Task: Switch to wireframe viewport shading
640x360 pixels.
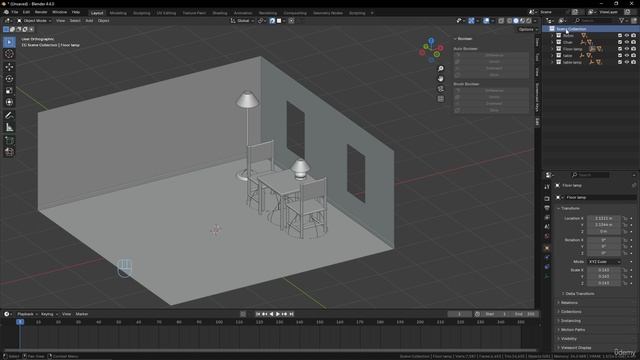Action: (509, 21)
